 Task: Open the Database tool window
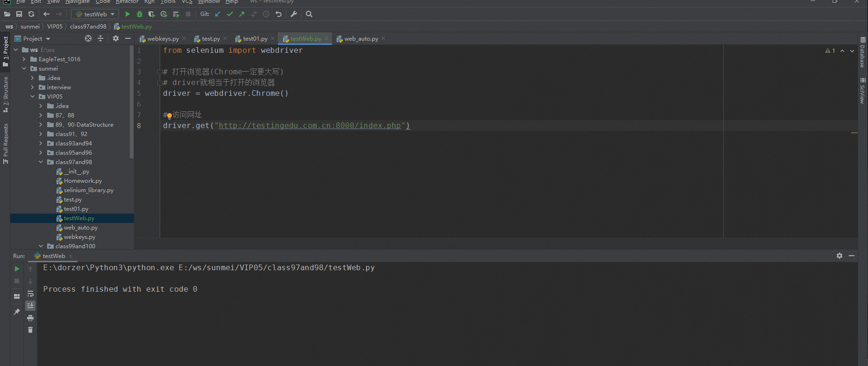tap(862, 52)
